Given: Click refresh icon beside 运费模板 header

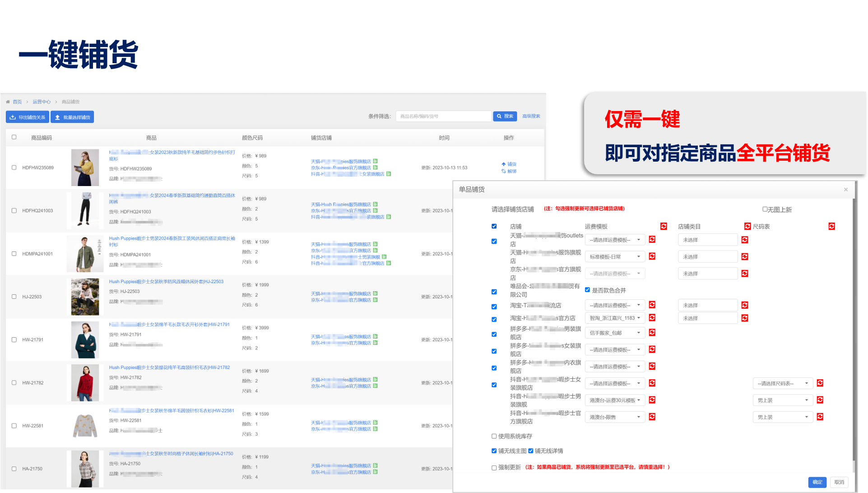Looking at the screenshot, I should [664, 226].
